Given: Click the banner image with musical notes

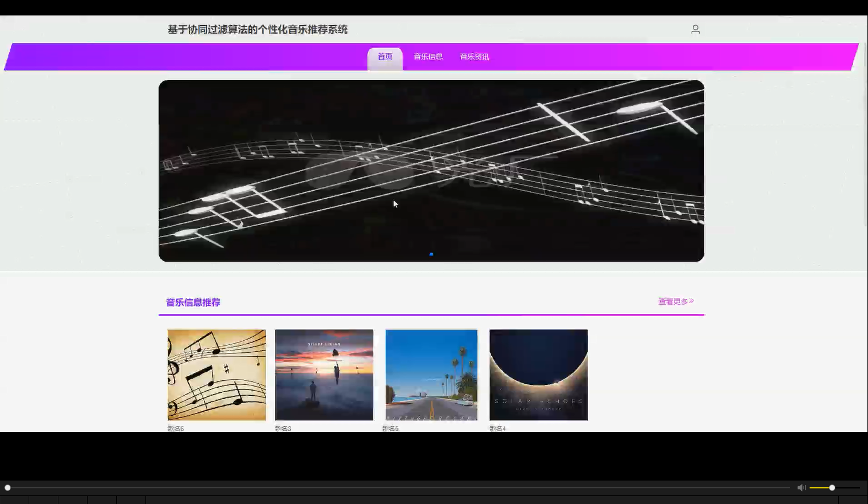Looking at the screenshot, I should [x=431, y=171].
